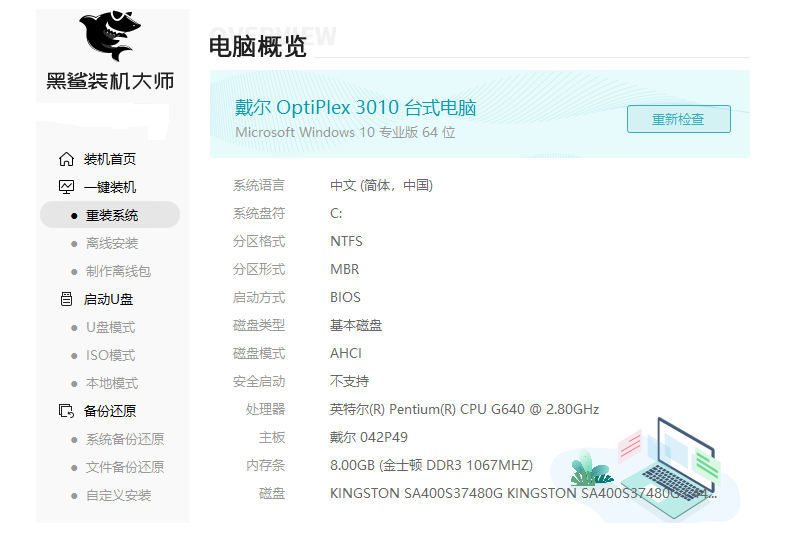Open 自定义安装

click(x=118, y=495)
